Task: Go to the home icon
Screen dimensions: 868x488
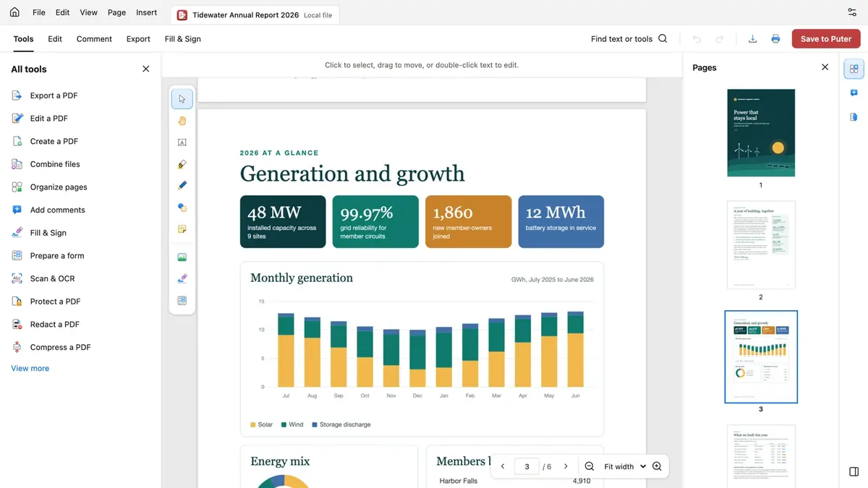Action: [14, 12]
